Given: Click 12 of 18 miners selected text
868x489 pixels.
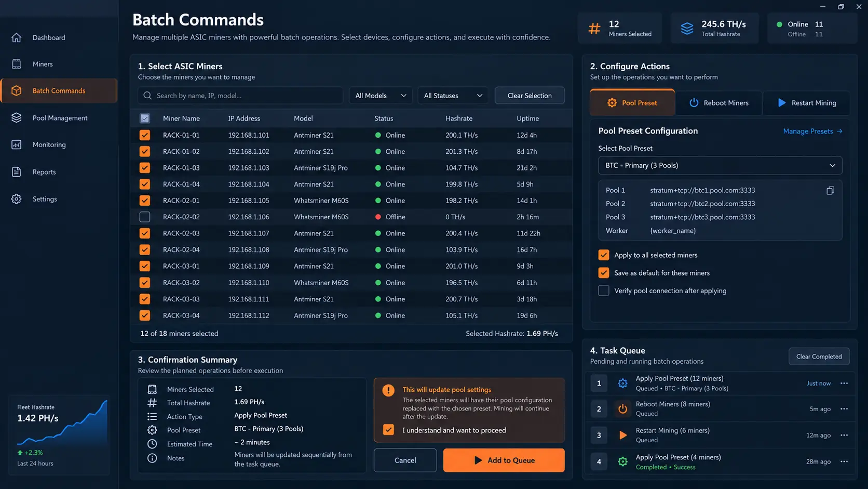Looking at the screenshot, I should 179,334.
